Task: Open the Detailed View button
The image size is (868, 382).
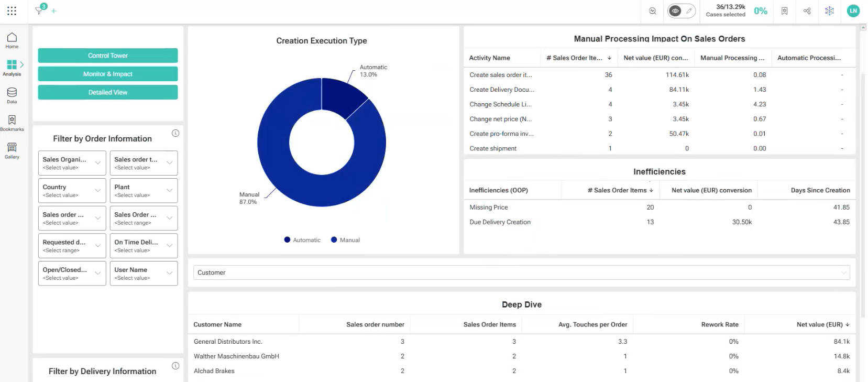Action: click(x=108, y=92)
